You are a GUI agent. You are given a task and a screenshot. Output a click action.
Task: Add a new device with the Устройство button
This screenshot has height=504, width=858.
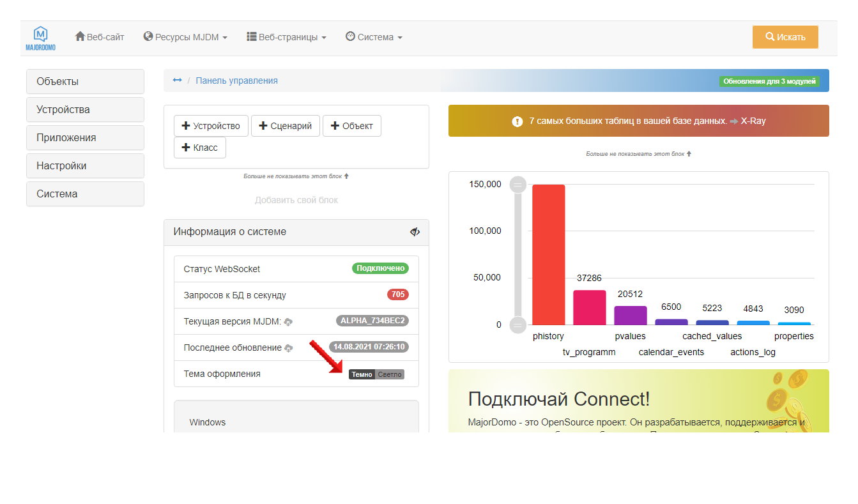click(x=211, y=126)
